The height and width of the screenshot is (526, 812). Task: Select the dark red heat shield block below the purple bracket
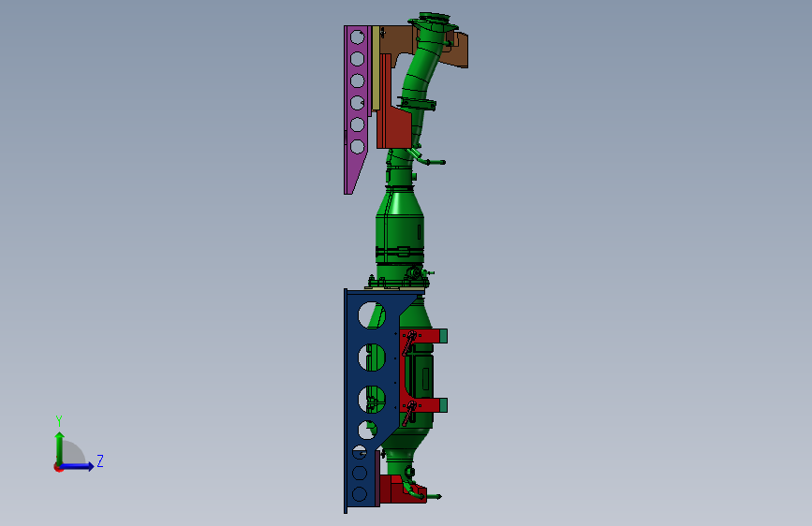pyautogui.click(x=395, y=128)
